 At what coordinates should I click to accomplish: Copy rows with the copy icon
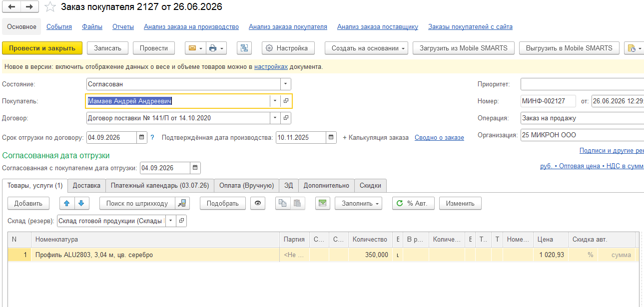(x=283, y=203)
